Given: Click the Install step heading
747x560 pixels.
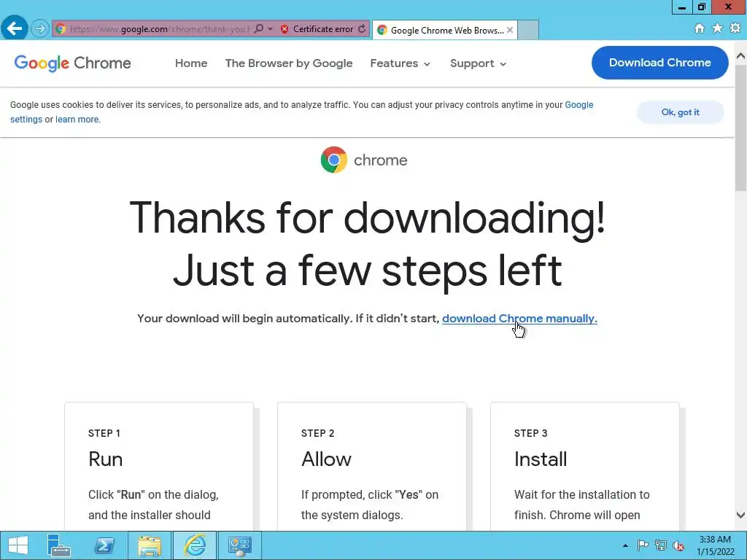Looking at the screenshot, I should (541, 459).
